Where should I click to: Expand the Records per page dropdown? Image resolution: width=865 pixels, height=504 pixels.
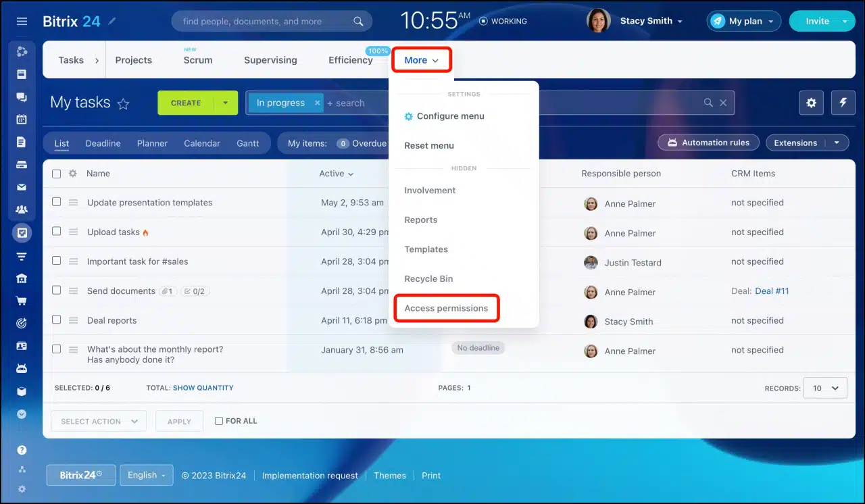824,388
